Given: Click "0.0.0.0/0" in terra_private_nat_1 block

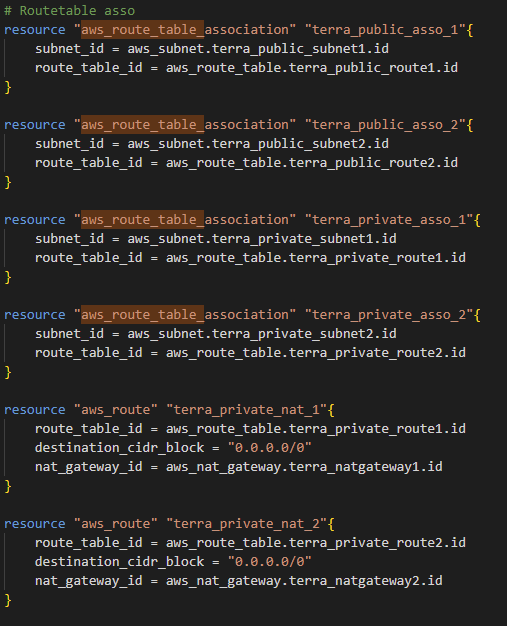Looking at the screenshot, I should (269, 448).
